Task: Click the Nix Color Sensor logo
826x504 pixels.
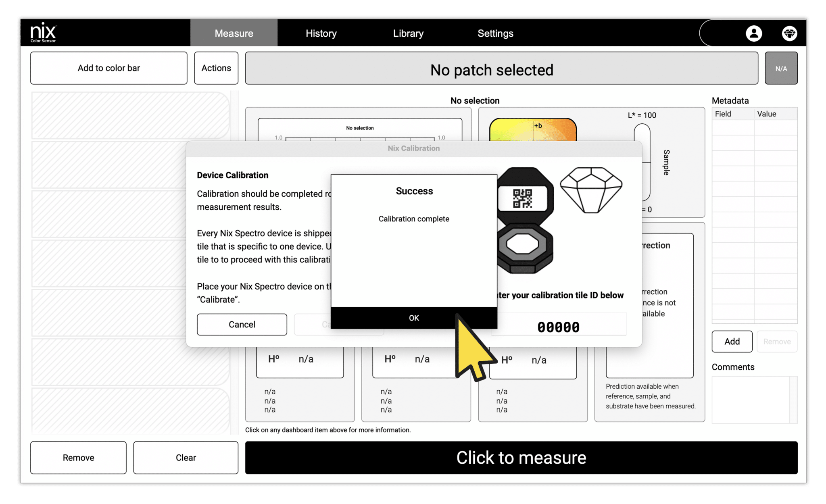Action: point(42,33)
